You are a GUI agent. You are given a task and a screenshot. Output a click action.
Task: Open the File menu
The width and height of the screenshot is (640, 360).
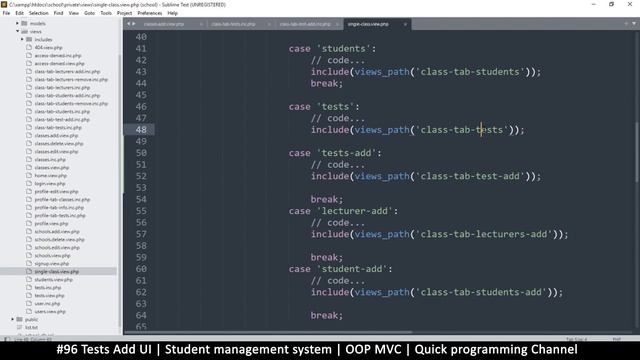point(6,13)
